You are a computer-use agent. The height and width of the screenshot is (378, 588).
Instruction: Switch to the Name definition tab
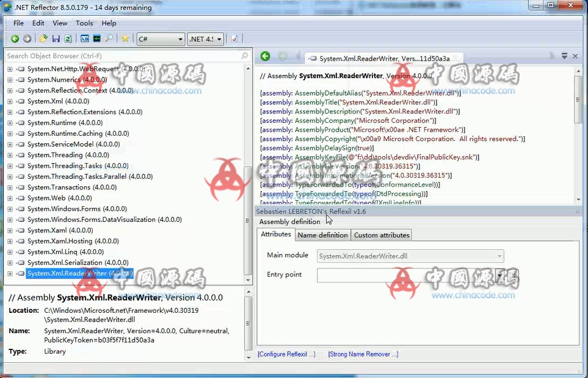point(323,235)
